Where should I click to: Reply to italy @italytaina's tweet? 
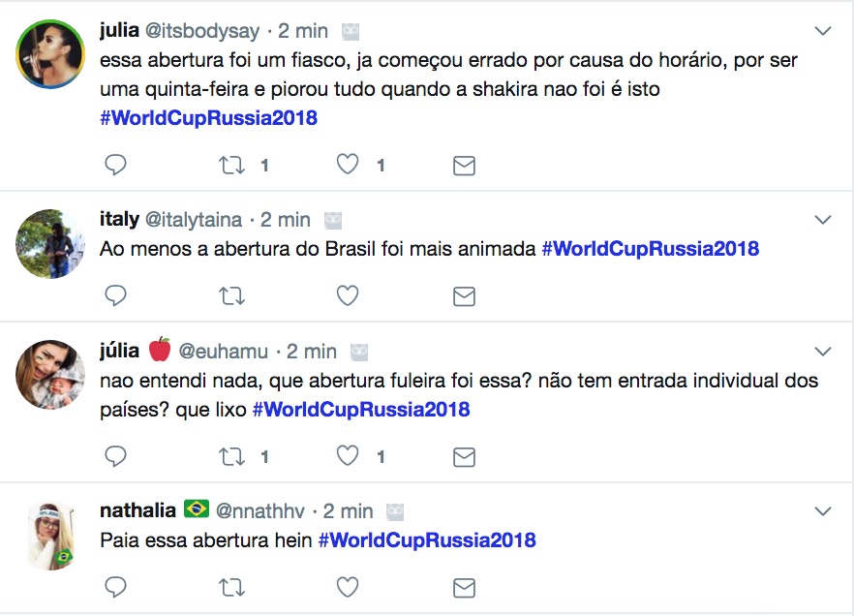(x=115, y=295)
